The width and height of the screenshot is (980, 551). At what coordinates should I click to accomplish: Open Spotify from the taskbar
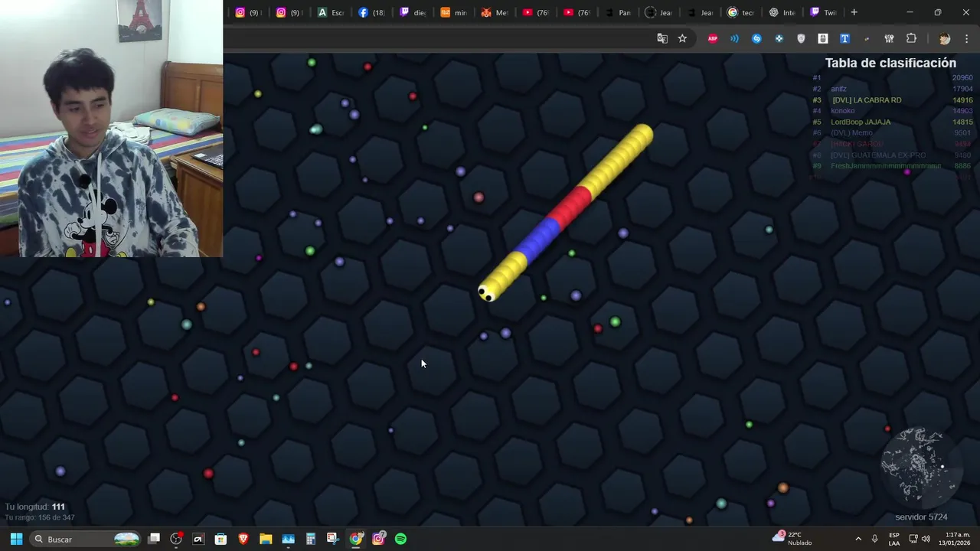(400, 539)
